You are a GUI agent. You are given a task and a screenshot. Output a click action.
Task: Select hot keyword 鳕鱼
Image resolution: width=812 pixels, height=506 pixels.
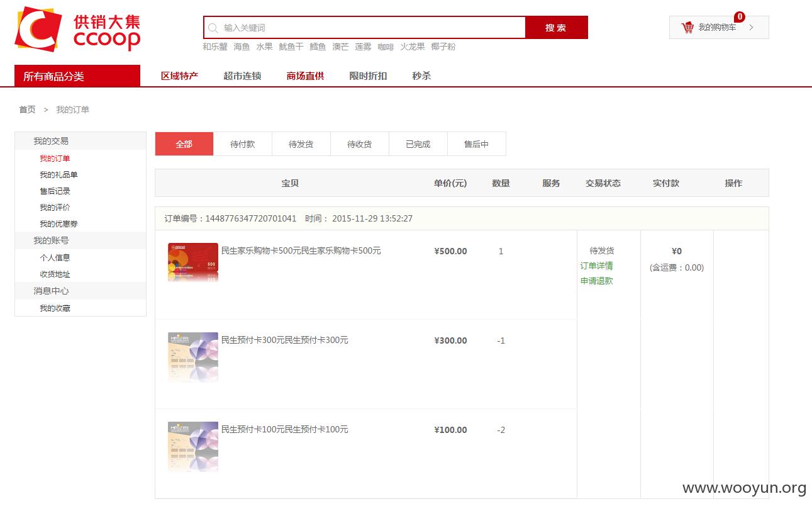pyautogui.click(x=318, y=47)
